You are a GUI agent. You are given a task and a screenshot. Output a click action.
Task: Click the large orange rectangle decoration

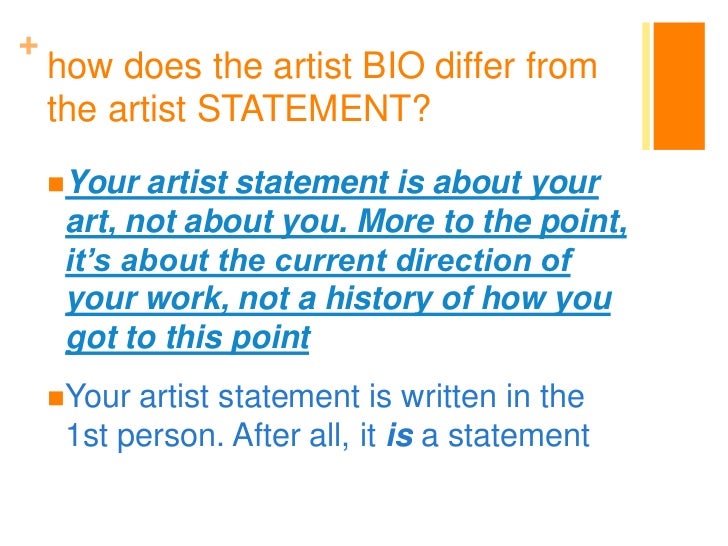point(679,86)
